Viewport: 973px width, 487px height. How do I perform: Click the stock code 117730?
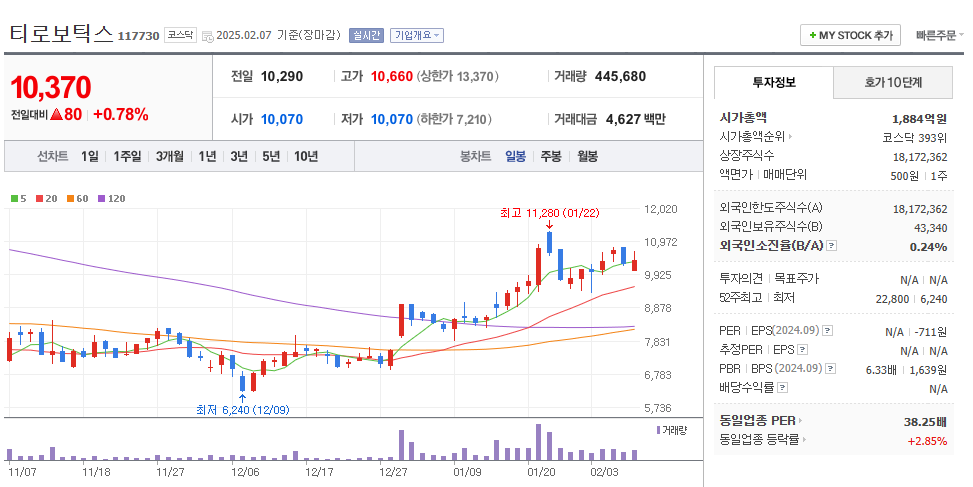click(139, 36)
